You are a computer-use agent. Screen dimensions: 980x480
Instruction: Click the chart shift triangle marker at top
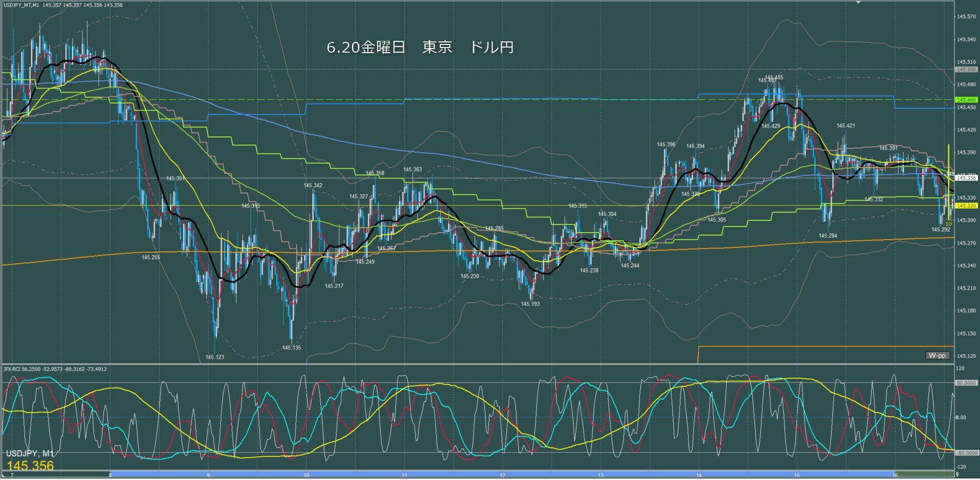tap(858, 2)
